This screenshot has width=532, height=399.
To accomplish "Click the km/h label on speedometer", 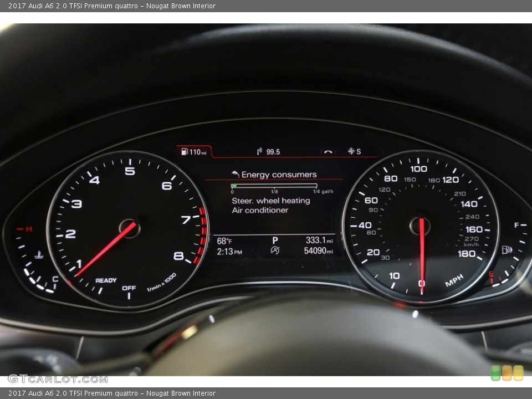I will click(471, 244).
